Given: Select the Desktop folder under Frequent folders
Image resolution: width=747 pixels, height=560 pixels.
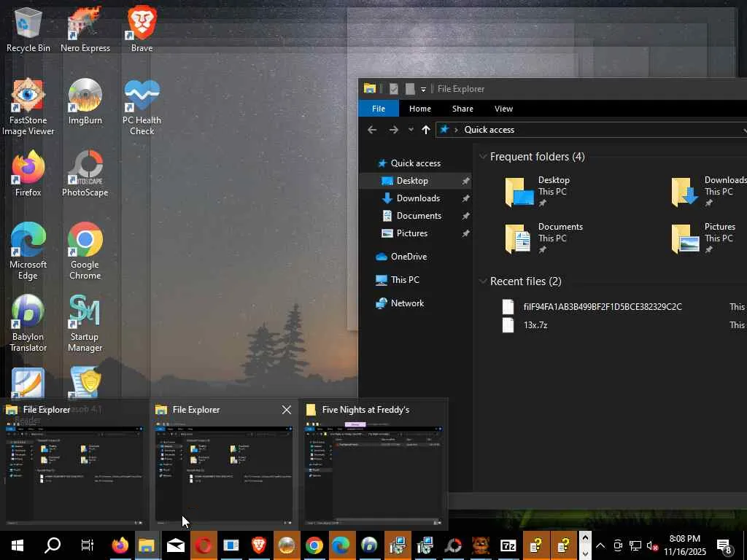Looking at the screenshot, I should pos(538,192).
